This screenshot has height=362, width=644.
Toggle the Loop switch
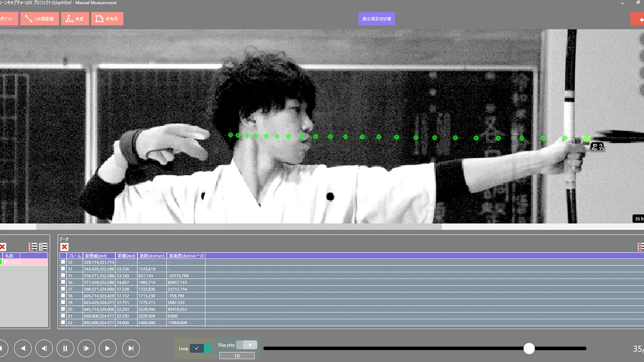click(x=200, y=348)
